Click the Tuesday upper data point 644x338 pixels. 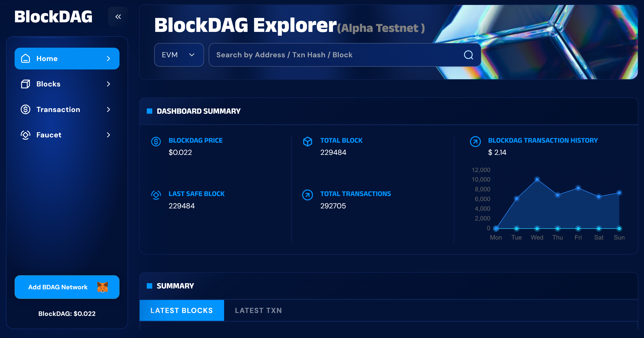click(516, 199)
